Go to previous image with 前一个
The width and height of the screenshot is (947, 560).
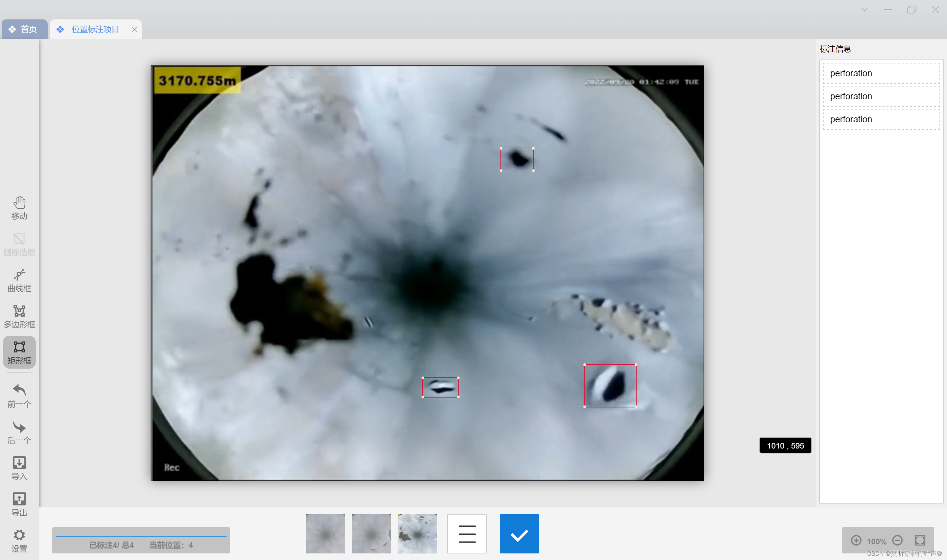[19, 396]
